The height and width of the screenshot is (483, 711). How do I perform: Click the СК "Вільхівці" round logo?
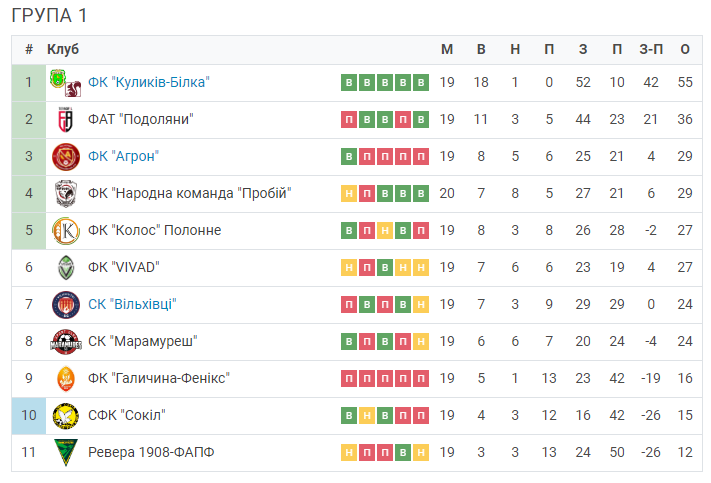tap(66, 305)
